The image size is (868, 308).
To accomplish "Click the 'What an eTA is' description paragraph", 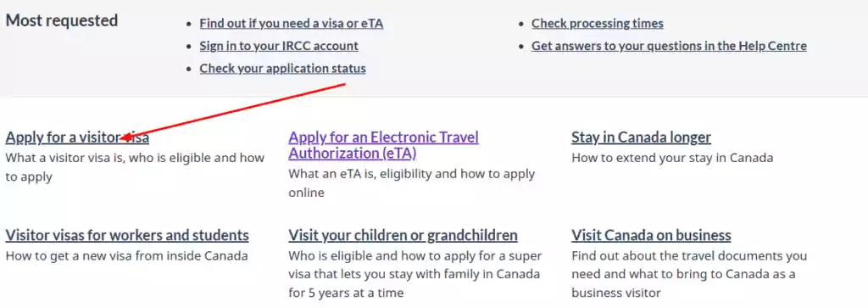I will [x=411, y=183].
